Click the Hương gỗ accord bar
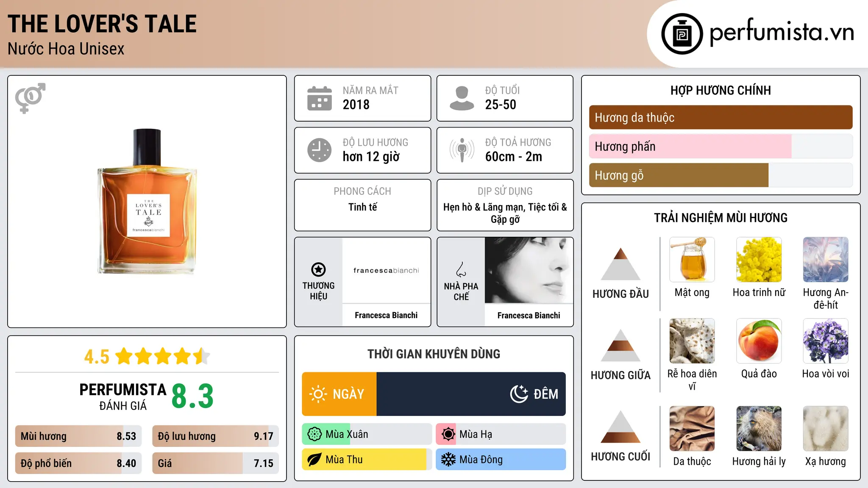Screen dimensions: 868x488 (x=721, y=175)
